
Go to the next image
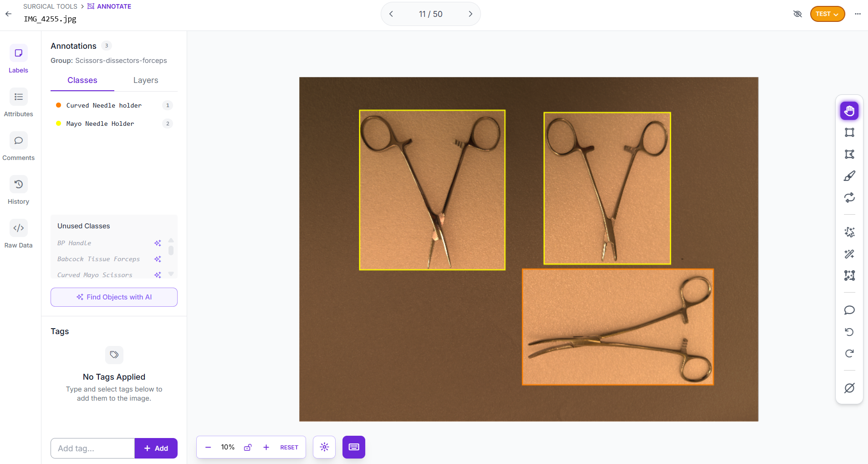(470, 14)
